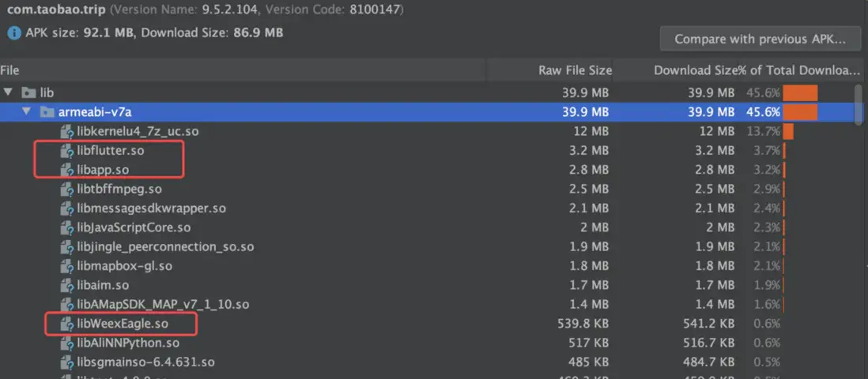Click the armeabi-v7a folder icon
Screen dimensions: 868x379
47,112
